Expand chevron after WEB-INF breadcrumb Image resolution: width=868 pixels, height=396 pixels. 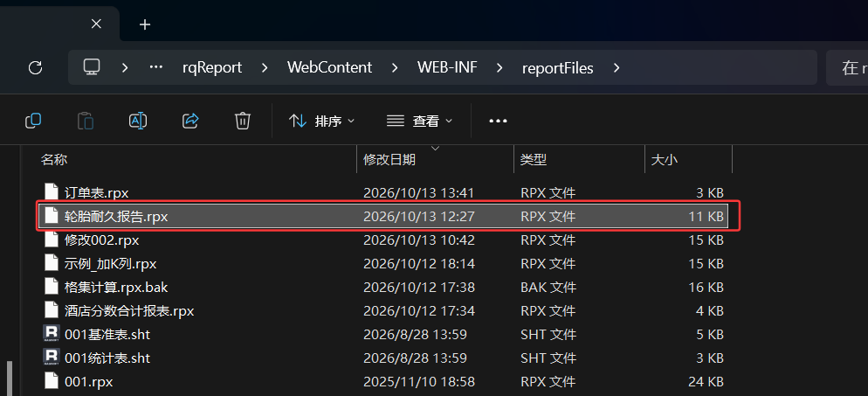click(499, 67)
